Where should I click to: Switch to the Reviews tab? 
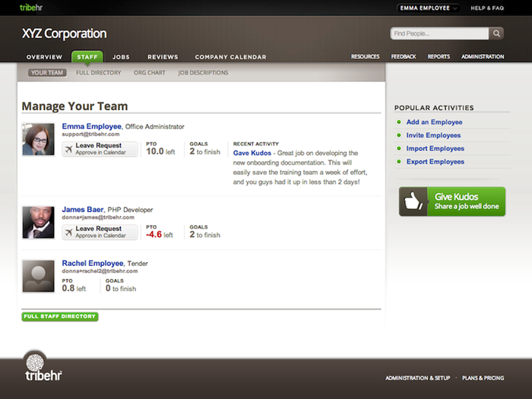pyautogui.click(x=163, y=57)
